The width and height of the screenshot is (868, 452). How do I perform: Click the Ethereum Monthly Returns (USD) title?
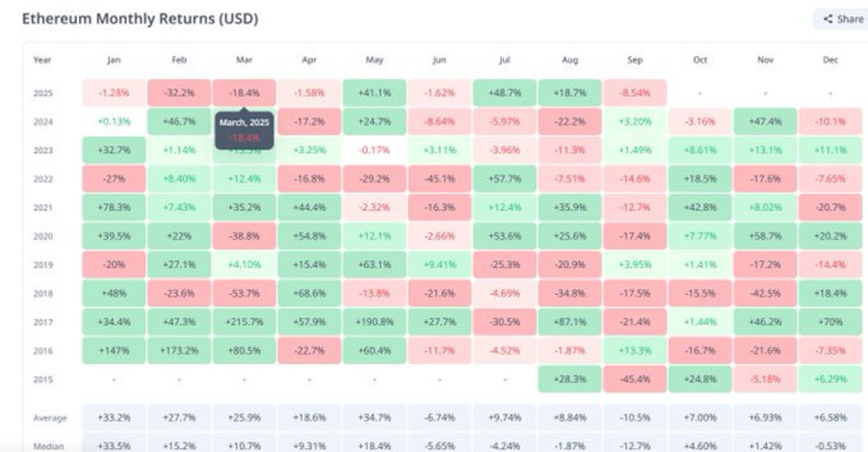tap(140, 19)
